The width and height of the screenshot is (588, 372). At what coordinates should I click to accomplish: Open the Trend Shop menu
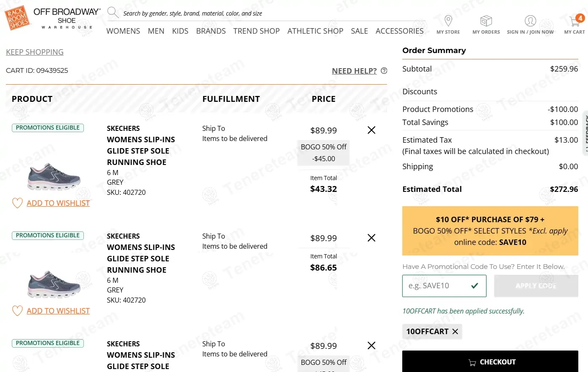257,31
